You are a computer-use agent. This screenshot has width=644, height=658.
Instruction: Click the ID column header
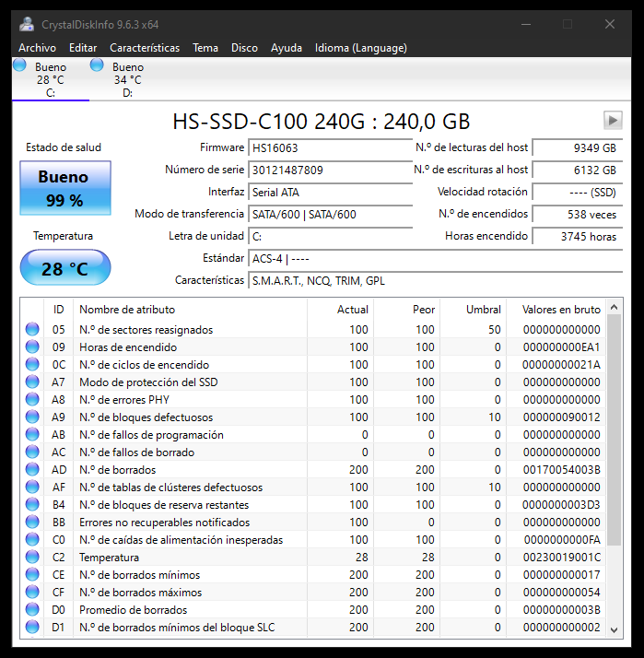click(x=58, y=310)
